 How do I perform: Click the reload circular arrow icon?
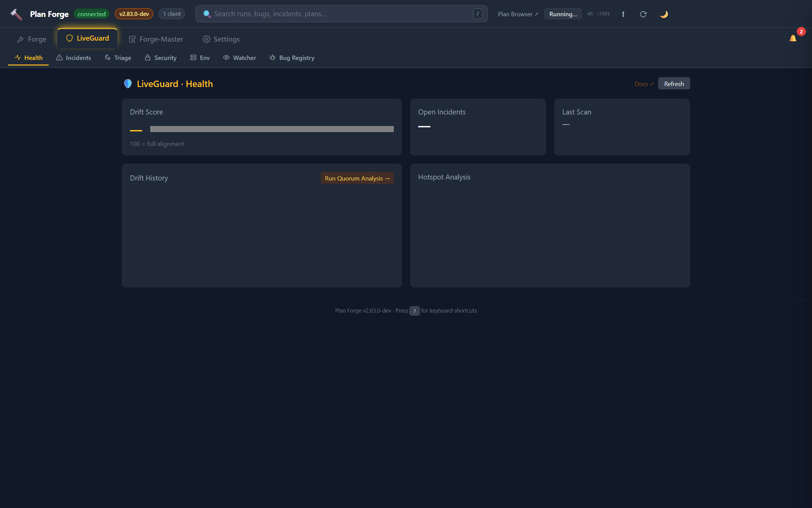pyautogui.click(x=643, y=14)
